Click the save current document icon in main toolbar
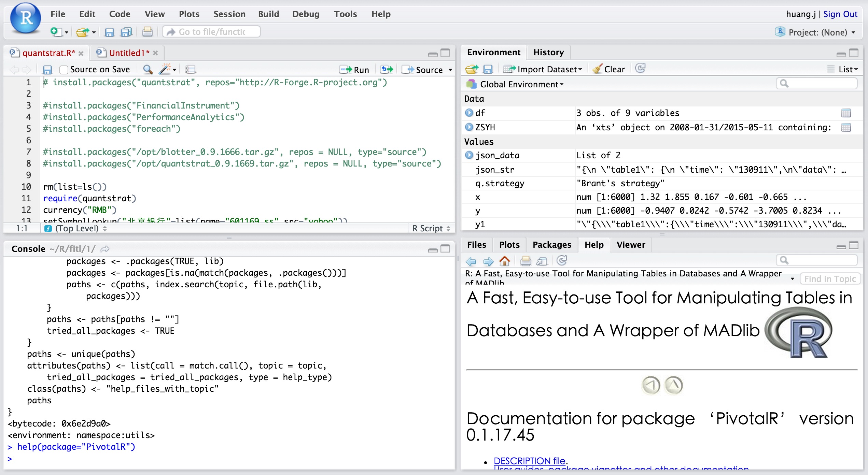 pos(109,32)
